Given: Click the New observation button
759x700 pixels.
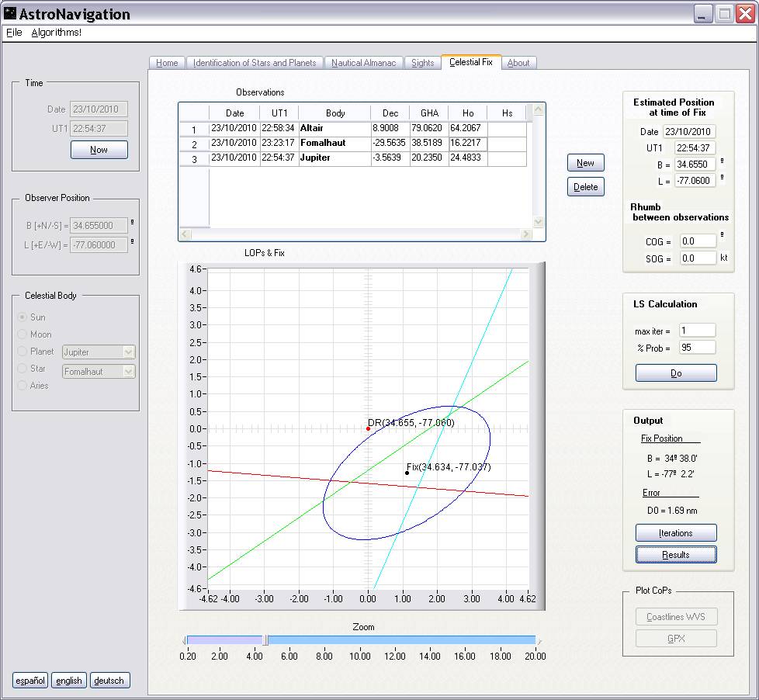Looking at the screenshot, I should pos(585,163).
